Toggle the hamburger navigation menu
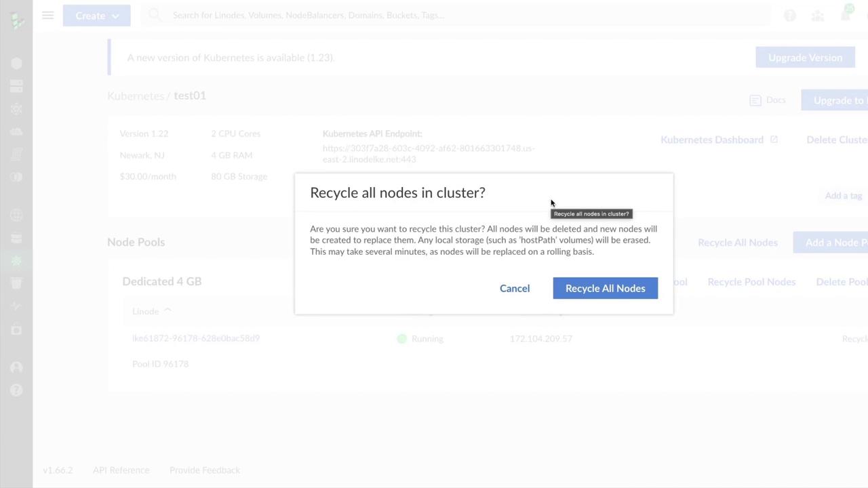The height and width of the screenshot is (488, 868). pyautogui.click(x=47, y=15)
